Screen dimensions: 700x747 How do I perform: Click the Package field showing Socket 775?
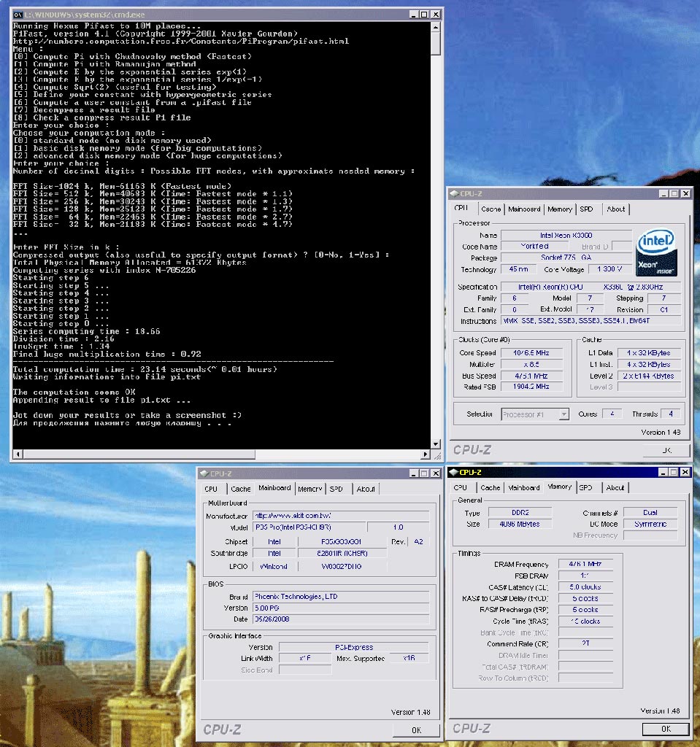(566, 258)
